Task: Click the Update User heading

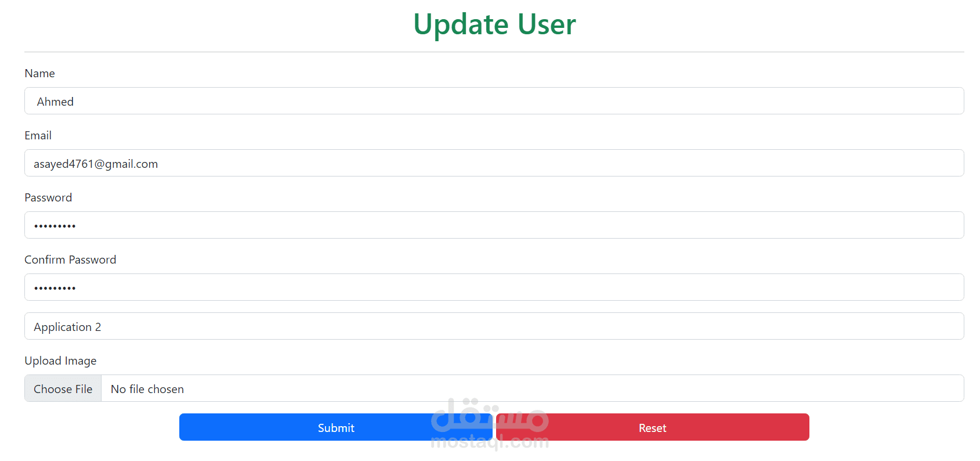Action: click(494, 24)
